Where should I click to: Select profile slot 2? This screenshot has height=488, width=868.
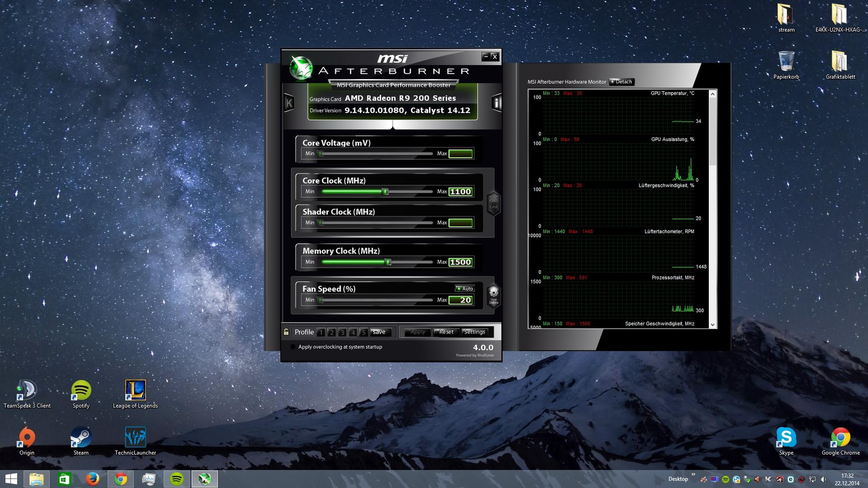point(332,332)
